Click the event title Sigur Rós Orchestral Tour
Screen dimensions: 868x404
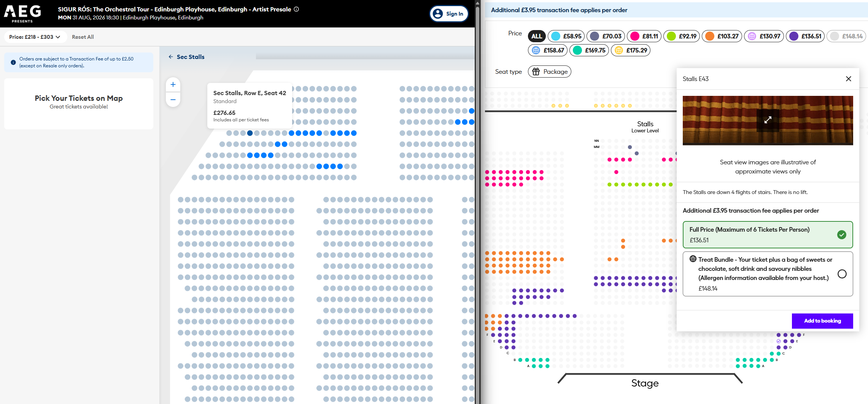click(175, 9)
